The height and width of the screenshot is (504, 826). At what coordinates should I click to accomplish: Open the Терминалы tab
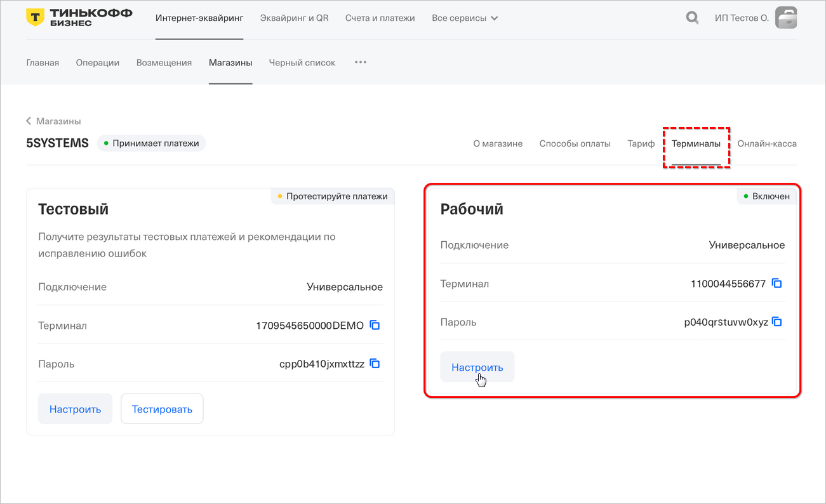[x=696, y=143]
